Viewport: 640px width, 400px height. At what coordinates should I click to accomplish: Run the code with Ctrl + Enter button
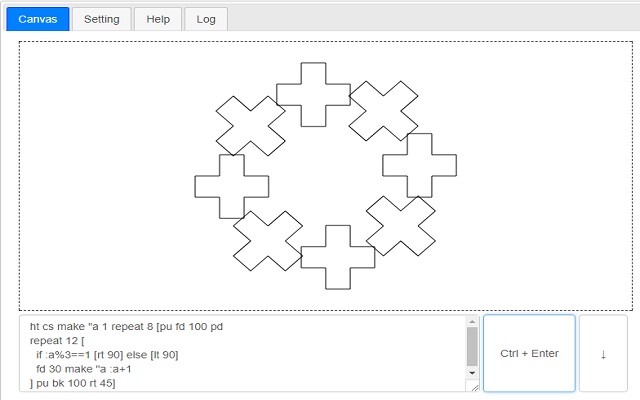(x=529, y=353)
